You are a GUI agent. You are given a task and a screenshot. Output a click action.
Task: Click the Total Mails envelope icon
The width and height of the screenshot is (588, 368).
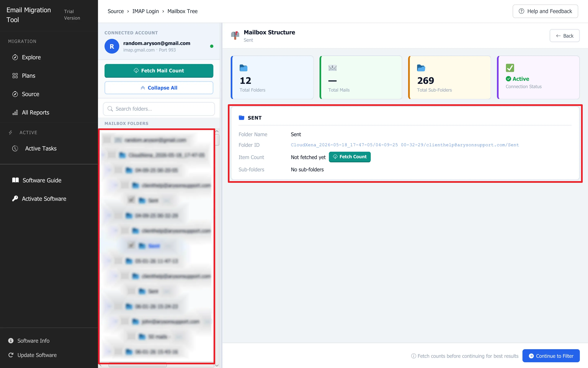(332, 68)
